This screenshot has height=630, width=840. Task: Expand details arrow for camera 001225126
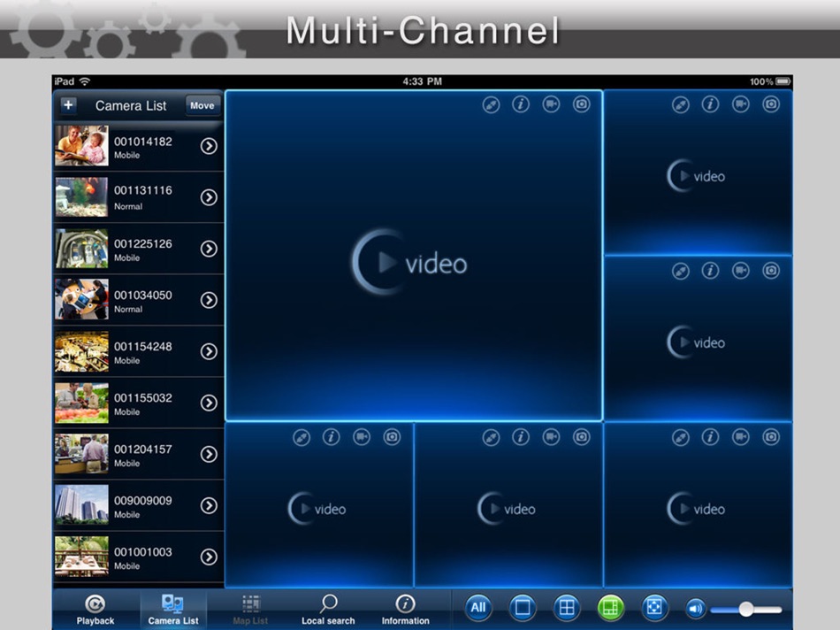(209, 249)
